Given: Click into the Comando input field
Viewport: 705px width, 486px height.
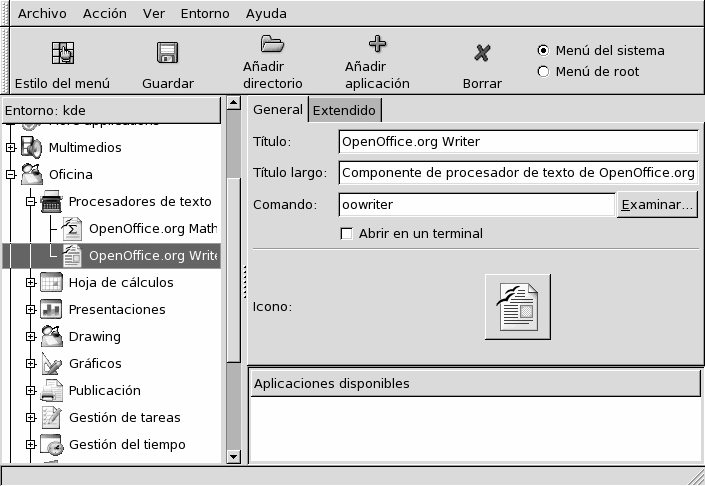Looking at the screenshot, I should pyautogui.click(x=477, y=205).
